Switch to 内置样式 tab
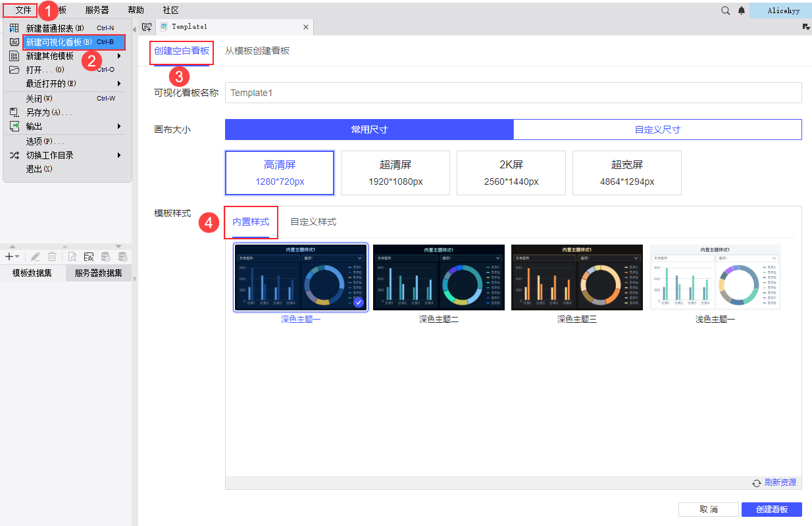The image size is (812, 526). pos(251,222)
